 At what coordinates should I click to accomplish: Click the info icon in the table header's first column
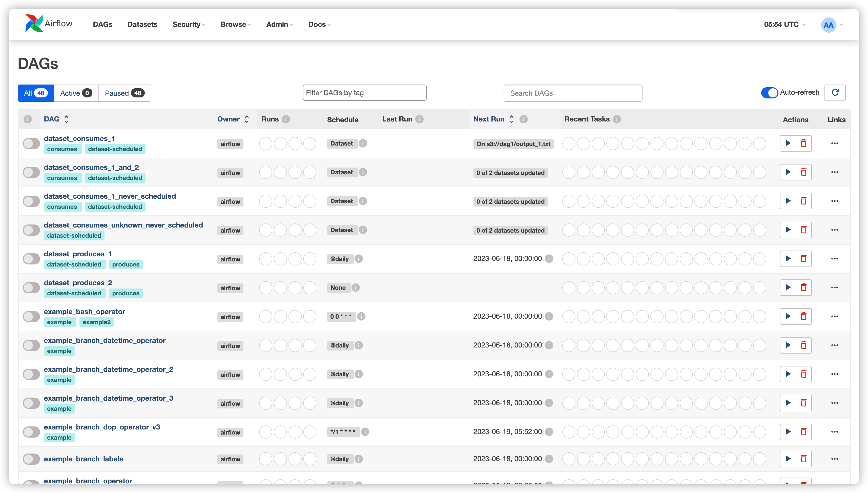click(x=28, y=119)
